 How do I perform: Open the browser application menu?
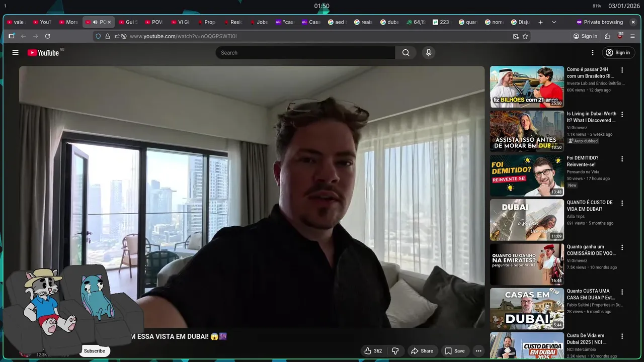(x=632, y=36)
